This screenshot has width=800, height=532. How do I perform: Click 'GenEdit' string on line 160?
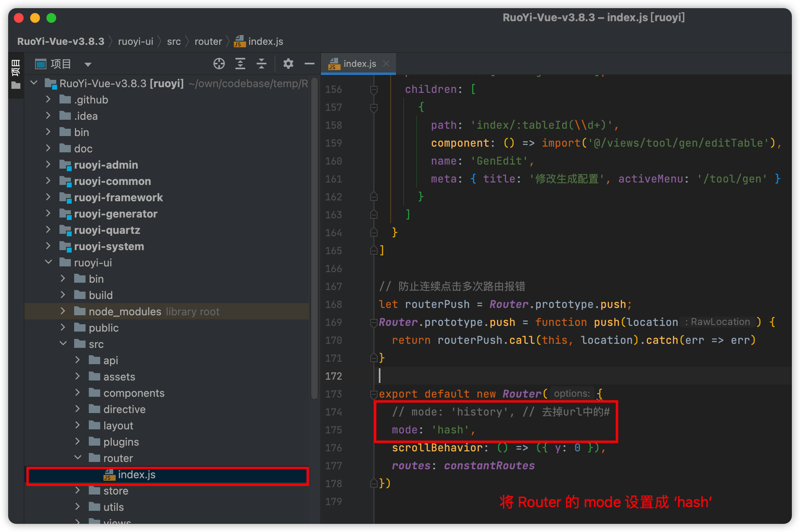click(499, 161)
